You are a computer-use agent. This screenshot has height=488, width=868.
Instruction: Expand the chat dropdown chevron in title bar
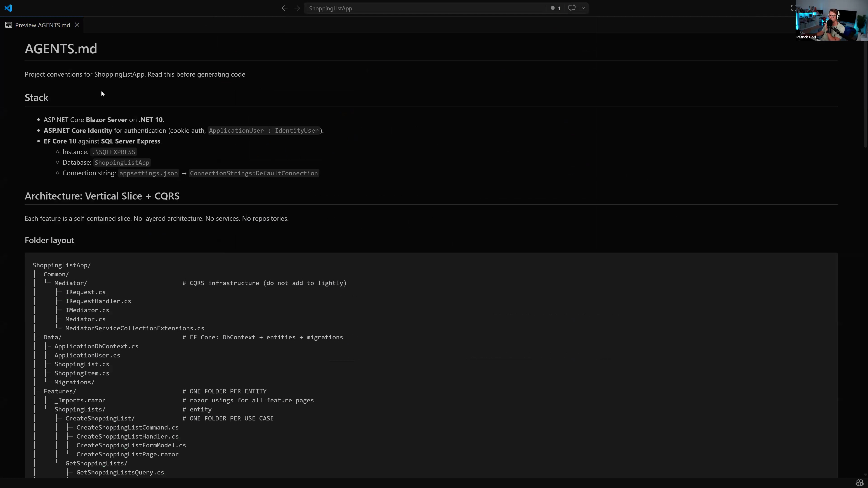(x=583, y=8)
